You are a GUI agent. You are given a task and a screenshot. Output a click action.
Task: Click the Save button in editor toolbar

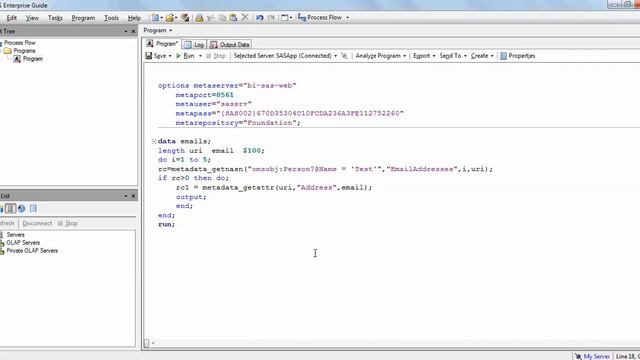156,56
